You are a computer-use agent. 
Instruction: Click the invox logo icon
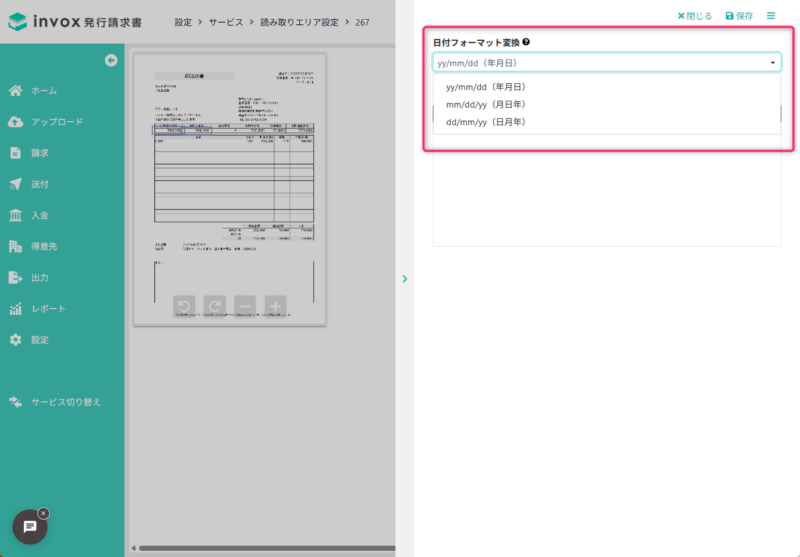pyautogui.click(x=17, y=21)
